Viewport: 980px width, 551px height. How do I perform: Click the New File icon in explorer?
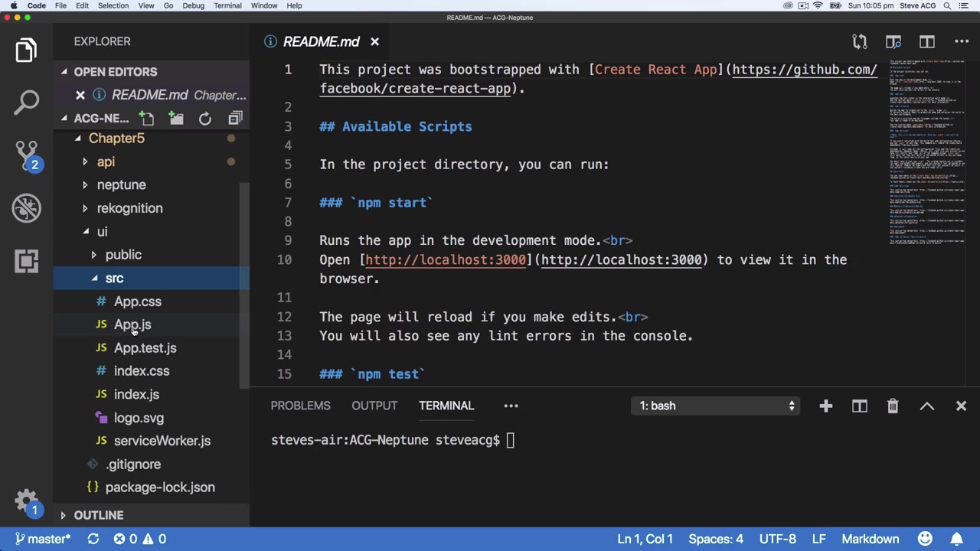coord(146,119)
